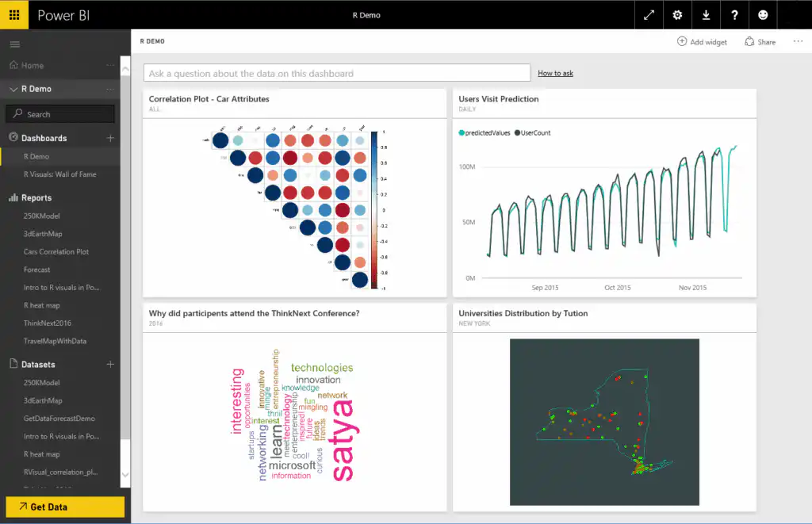This screenshot has height=524, width=812.
Task: Collapse the R Demo workspace chevron
Action: coord(13,90)
